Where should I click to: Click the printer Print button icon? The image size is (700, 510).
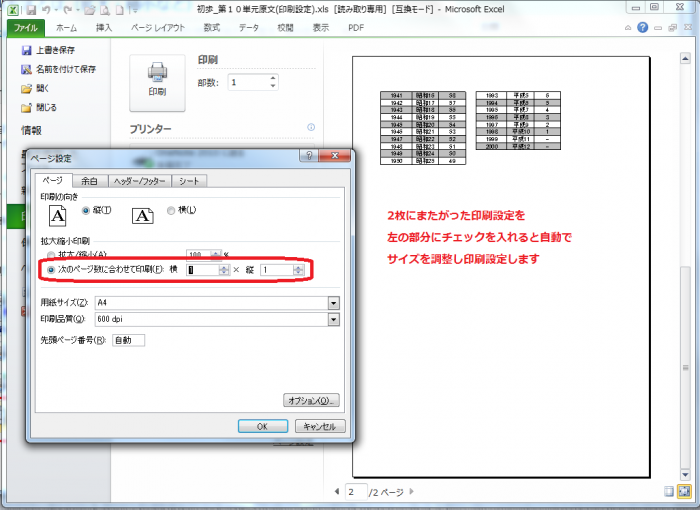pyautogui.click(x=157, y=83)
